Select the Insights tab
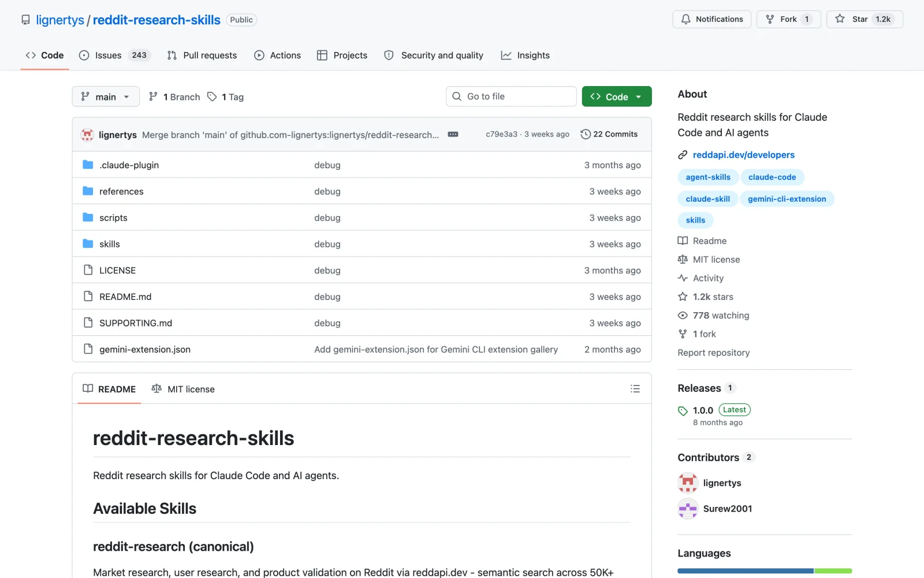The width and height of the screenshot is (924, 578). [526, 55]
